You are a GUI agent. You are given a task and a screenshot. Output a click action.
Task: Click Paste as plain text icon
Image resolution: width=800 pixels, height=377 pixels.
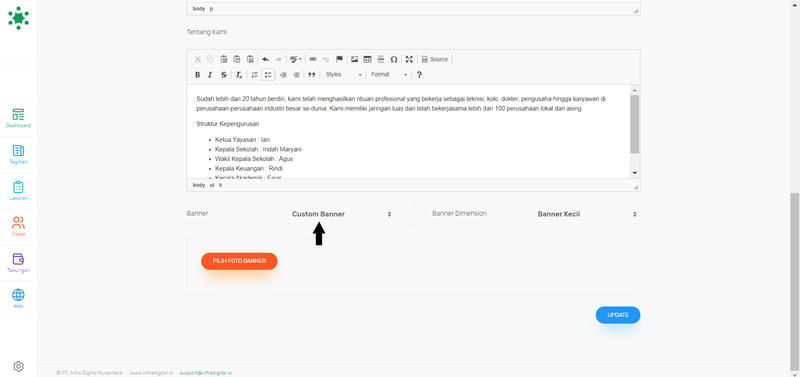[237, 59]
